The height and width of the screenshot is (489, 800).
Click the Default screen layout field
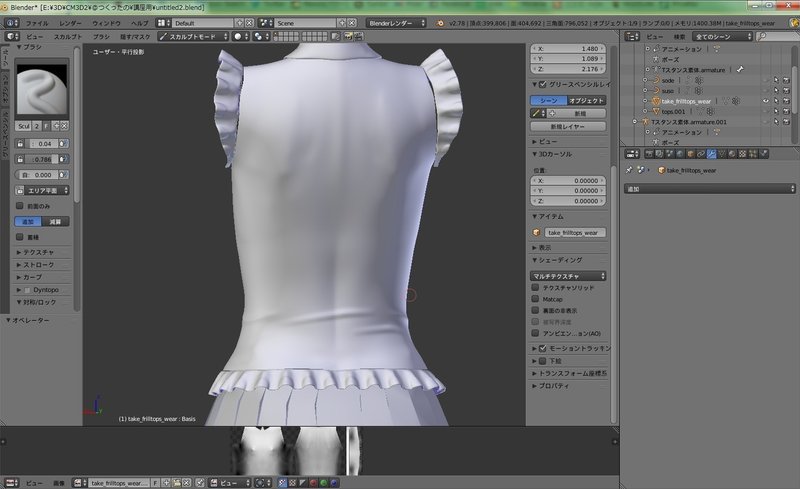[203, 23]
